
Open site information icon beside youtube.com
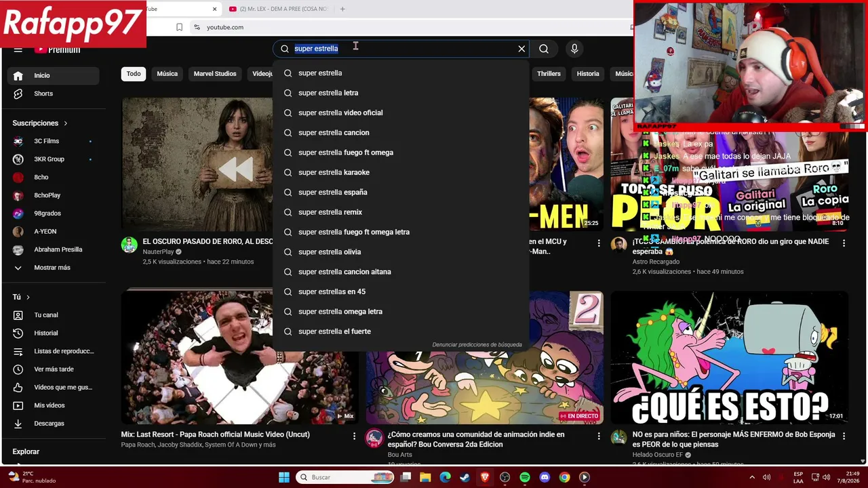[197, 27]
